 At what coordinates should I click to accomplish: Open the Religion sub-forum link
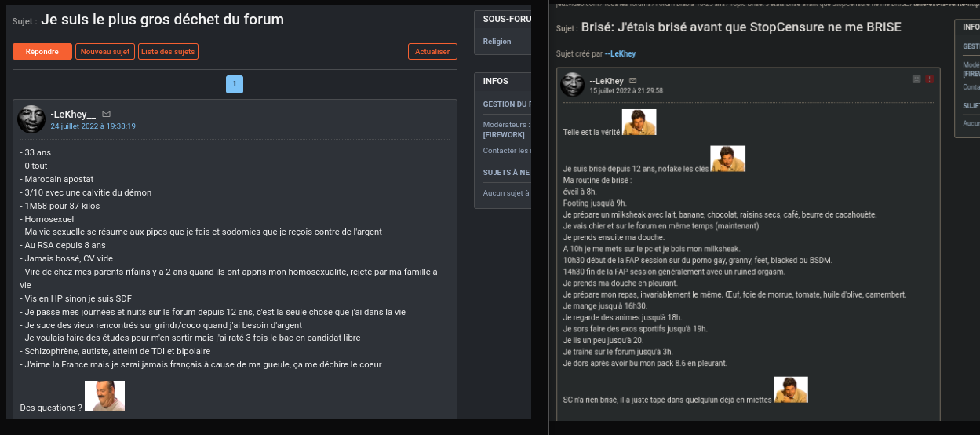point(497,42)
